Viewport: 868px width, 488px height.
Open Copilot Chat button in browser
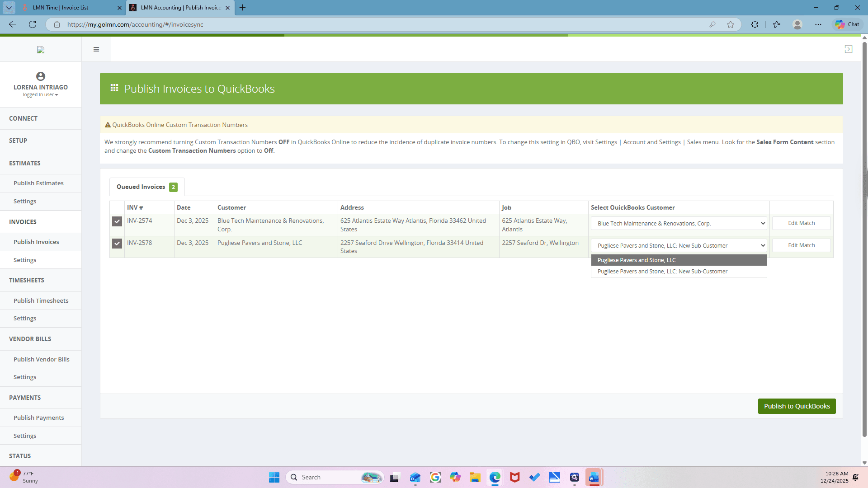(x=847, y=24)
